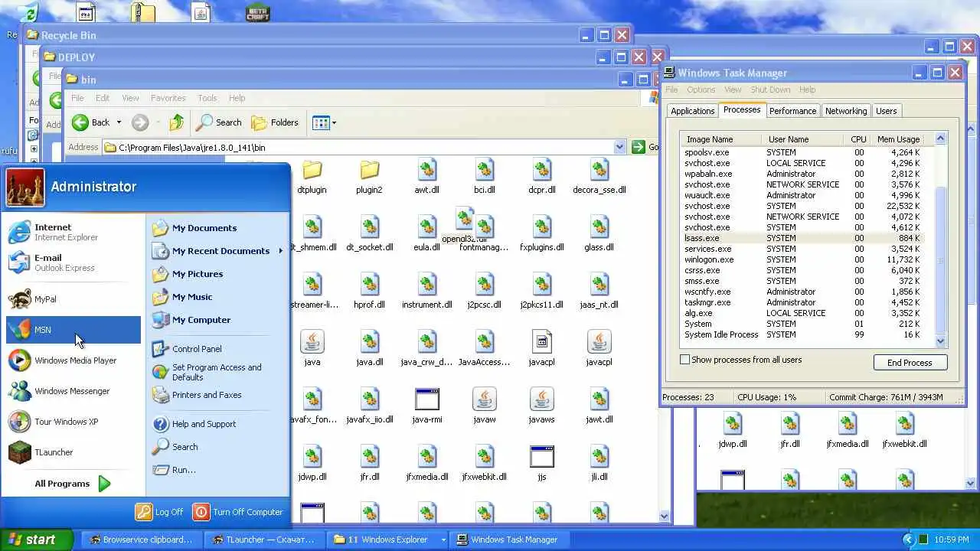Switch to the Applications tab
The width and height of the screenshot is (980, 551).
[692, 111]
